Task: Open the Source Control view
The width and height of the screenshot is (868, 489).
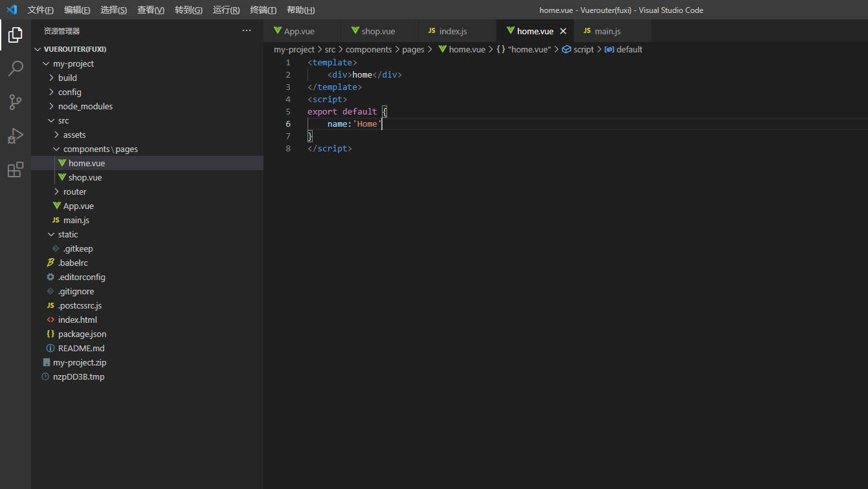Action: [x=16, y=102]
